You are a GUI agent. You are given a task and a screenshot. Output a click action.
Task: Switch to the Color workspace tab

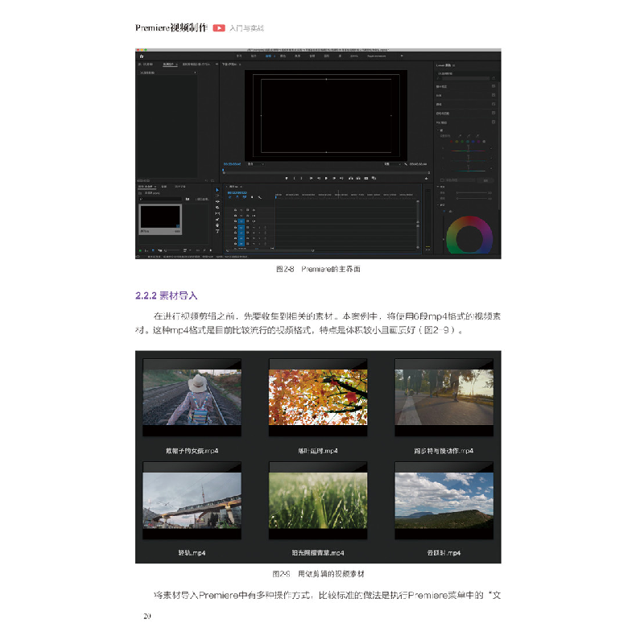283,56
